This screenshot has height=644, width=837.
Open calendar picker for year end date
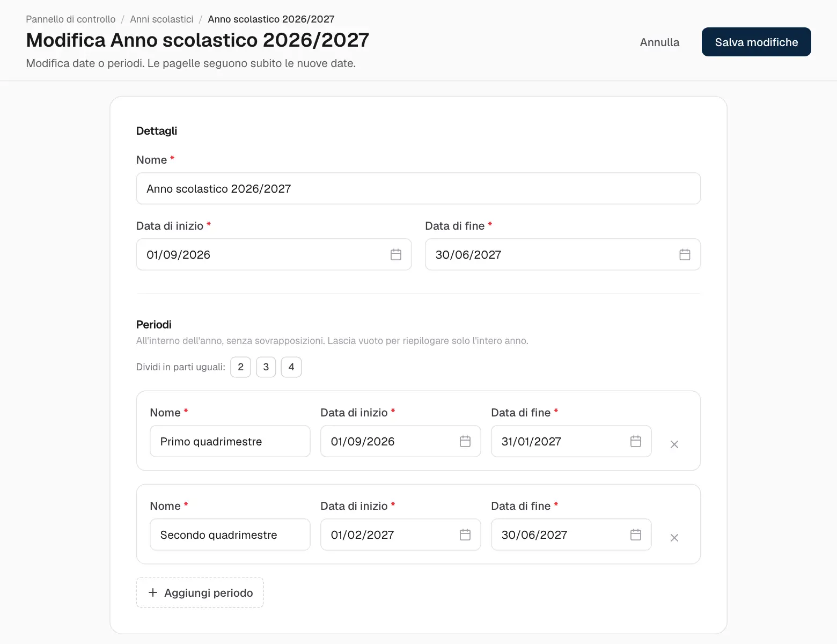pos(685,254)
